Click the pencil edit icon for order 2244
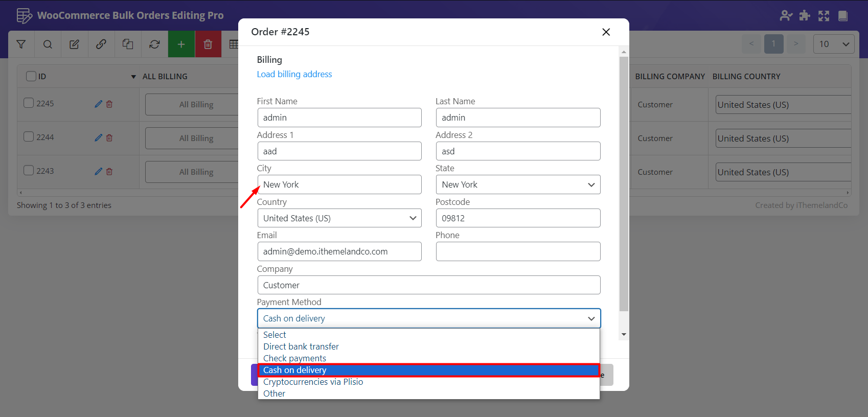 point(98,137)
